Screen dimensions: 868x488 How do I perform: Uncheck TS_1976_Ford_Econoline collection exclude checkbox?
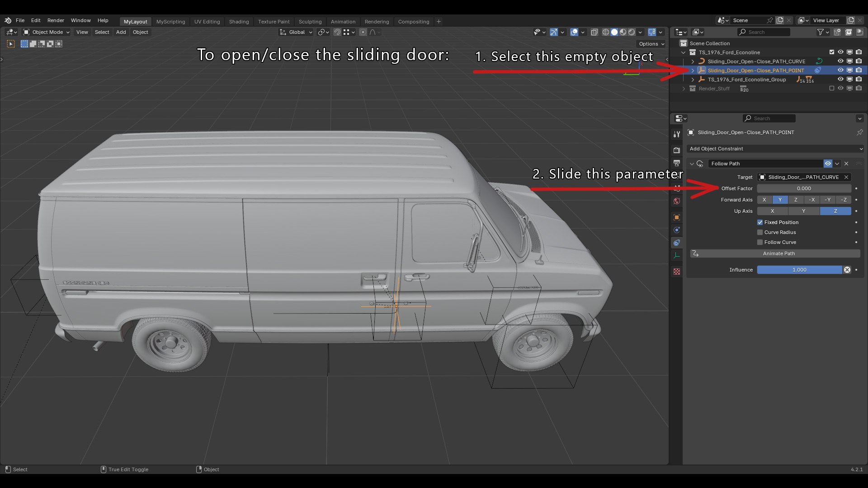point(832,52)
